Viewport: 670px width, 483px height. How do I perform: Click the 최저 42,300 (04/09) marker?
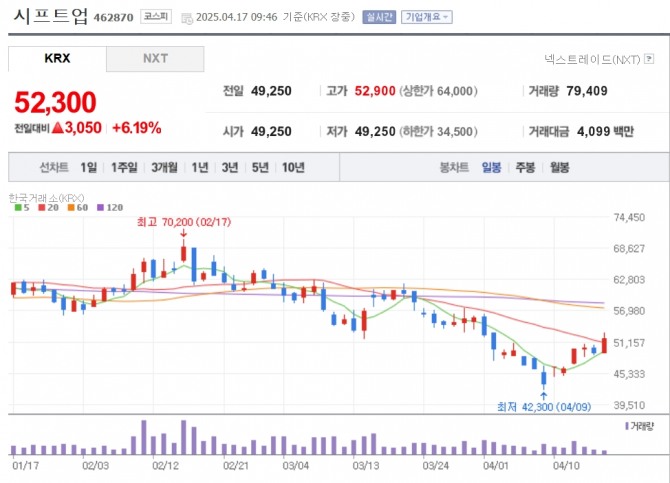(544, 407)
